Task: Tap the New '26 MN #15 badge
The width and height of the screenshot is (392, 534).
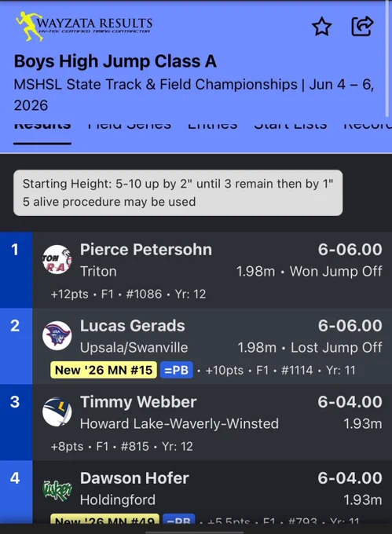Action: 104,370
